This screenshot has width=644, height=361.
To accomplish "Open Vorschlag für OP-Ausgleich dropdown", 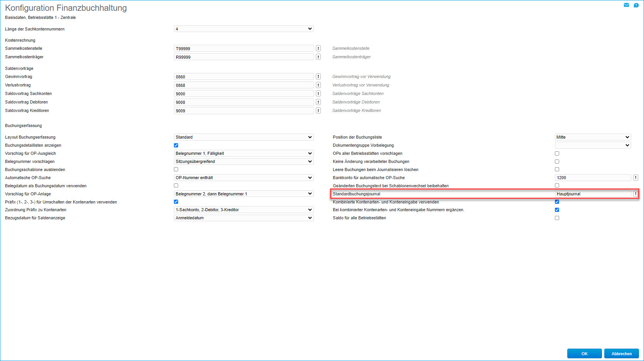I will pyautogui.click(x=244, y=153).
